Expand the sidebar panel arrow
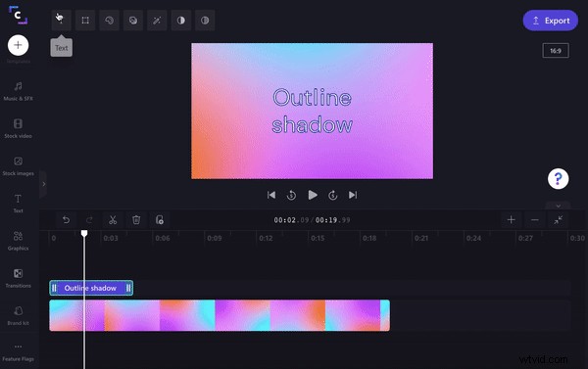588x369 pixels. [x=43, y=184]
